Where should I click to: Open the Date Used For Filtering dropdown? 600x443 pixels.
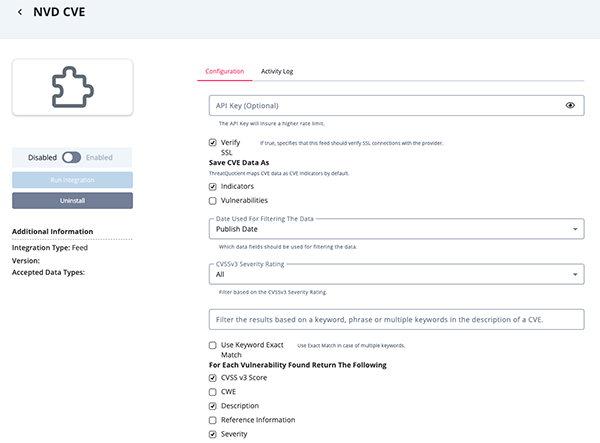(x=396, y=229)
